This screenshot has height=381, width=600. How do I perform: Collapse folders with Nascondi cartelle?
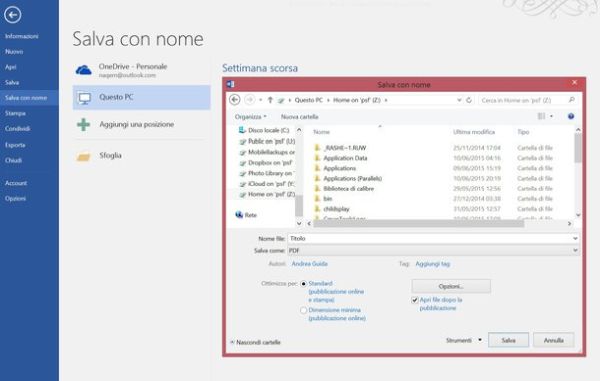(x=255, y=342)
